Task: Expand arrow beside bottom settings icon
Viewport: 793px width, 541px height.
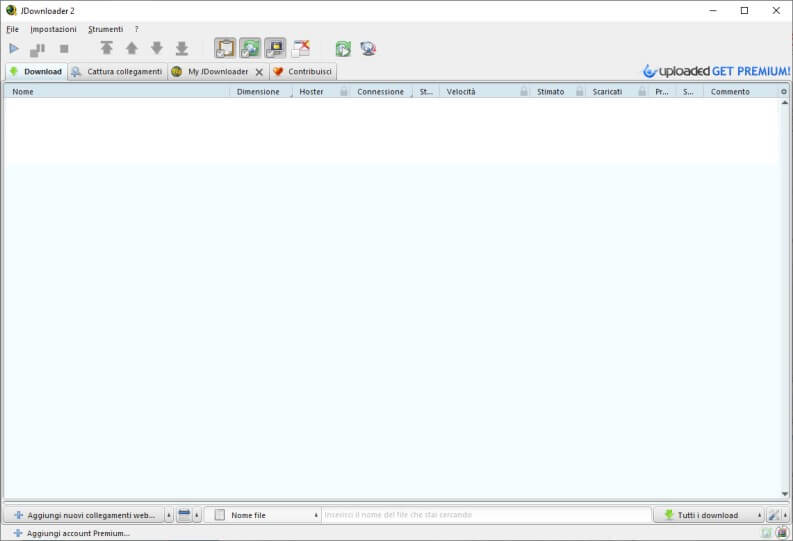Action: click(785, 515)
